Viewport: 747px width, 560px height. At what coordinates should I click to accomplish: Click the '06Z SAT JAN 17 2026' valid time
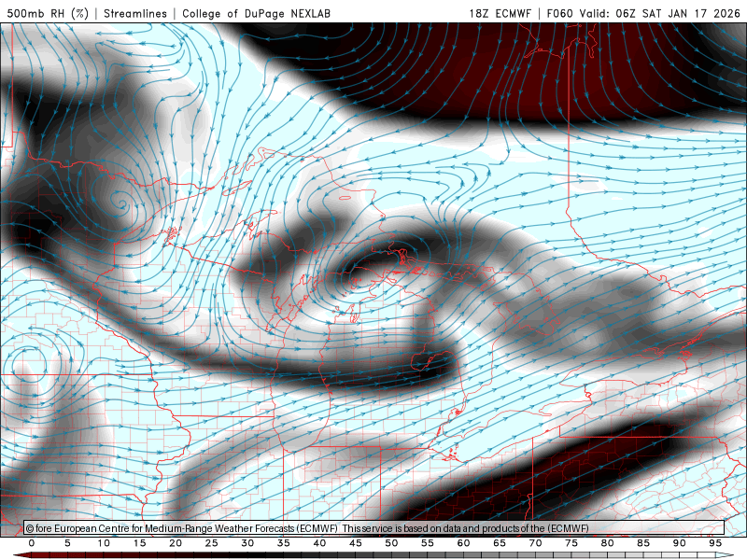coord(678,13)
